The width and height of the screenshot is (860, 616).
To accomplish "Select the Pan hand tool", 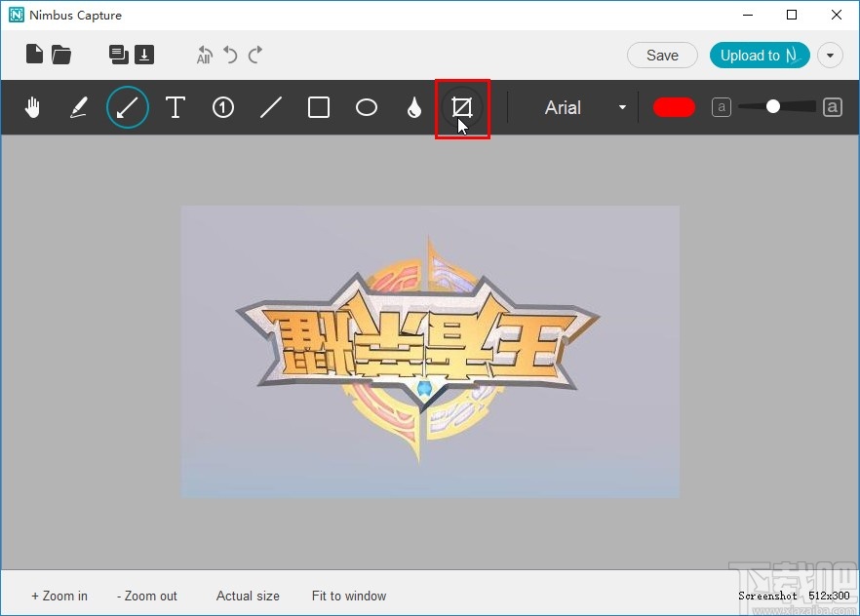I will [x=32, y=107].
